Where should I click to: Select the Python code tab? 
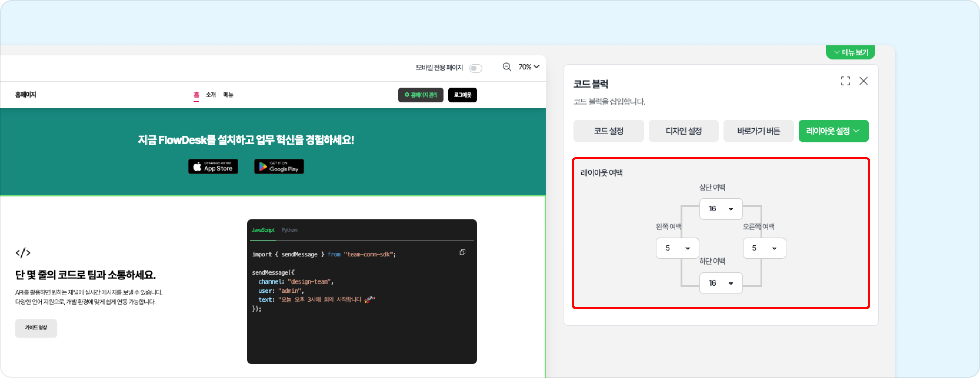point(289,230)
